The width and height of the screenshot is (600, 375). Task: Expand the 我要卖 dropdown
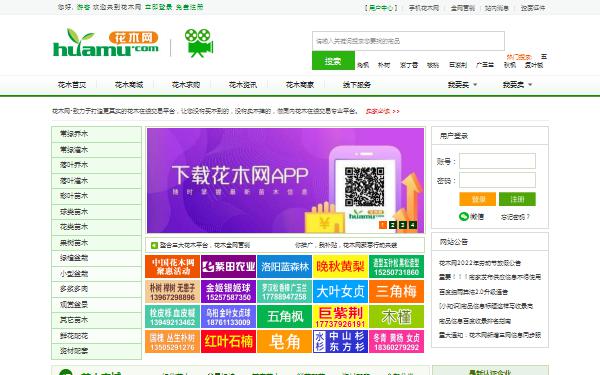[x=517, y=85]
